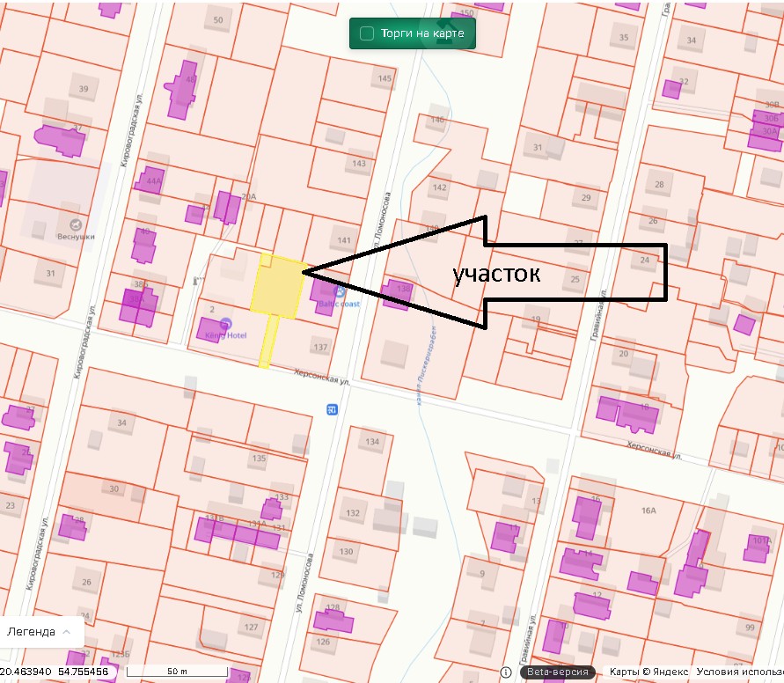Select purple building 138 footprint
Screen dimensions: 784x683
[x=398, y=293]
